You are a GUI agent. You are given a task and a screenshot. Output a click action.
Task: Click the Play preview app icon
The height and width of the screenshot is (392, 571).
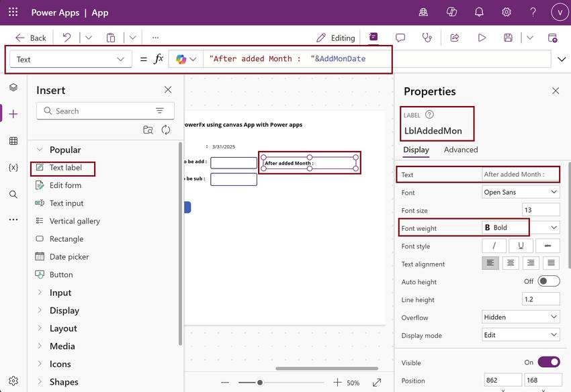coord(482,38)
